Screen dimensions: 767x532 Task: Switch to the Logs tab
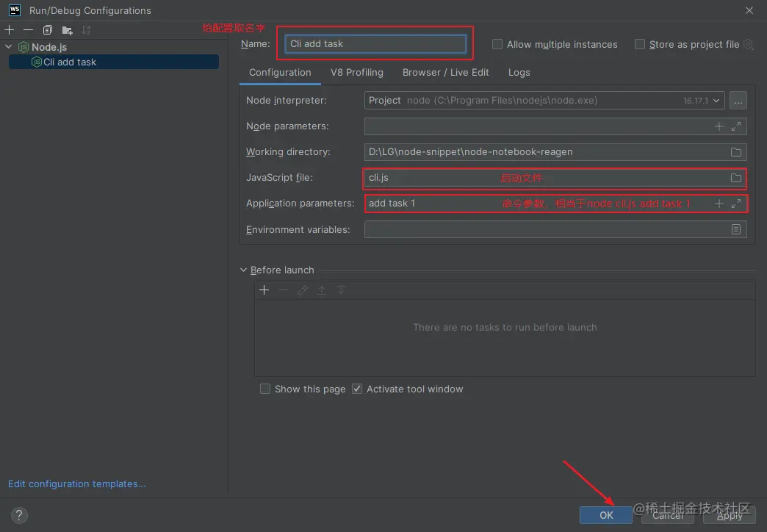click(x=519, y=73)
